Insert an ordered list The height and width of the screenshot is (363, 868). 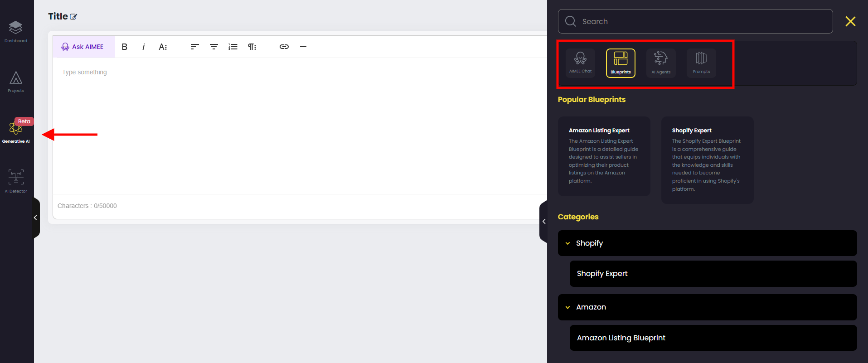click(x=233, y=47)
